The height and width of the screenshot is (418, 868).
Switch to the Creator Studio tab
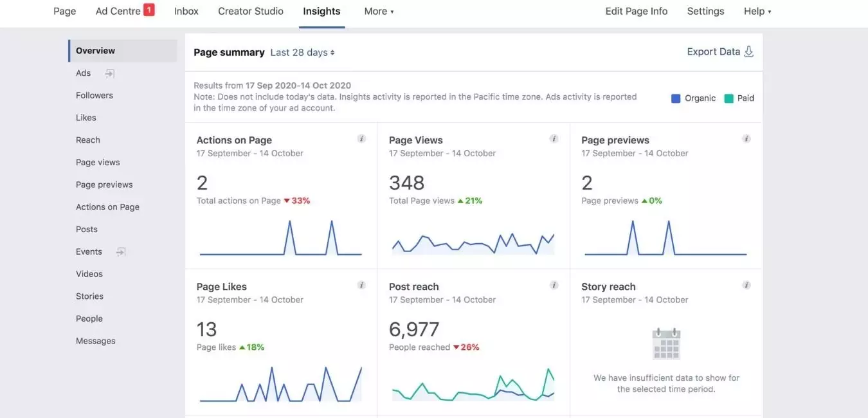point(251,12)
